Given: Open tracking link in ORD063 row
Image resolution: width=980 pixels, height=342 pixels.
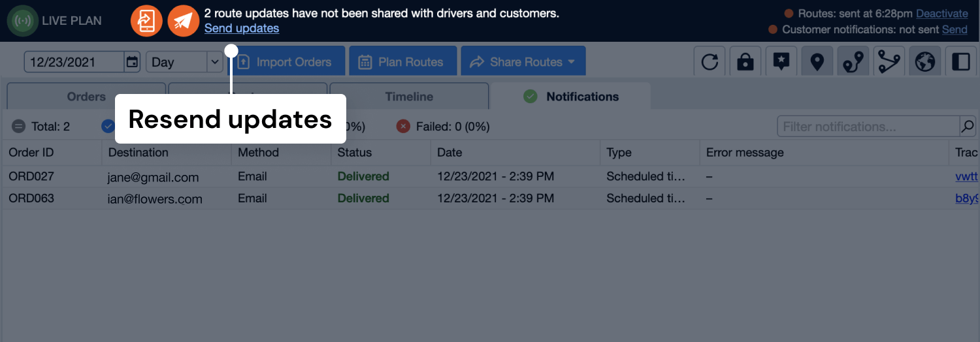Looking at the screenshot, I should [967, 198].
